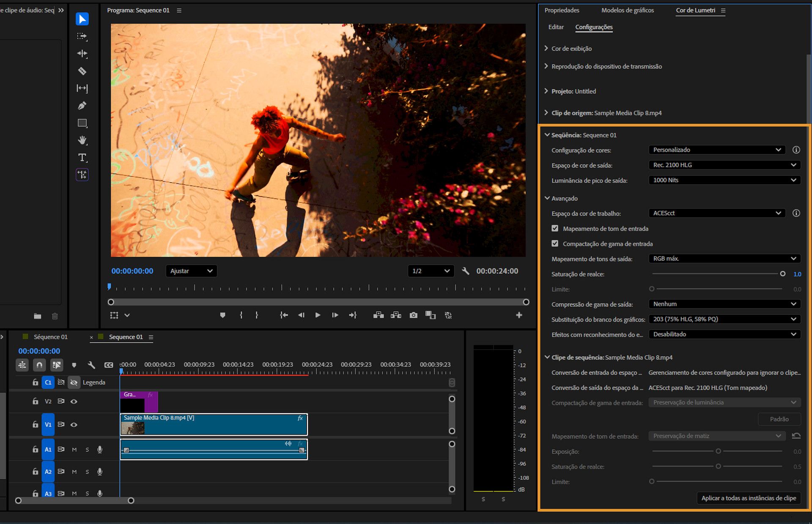Click Aplicar a todas as instâncias de clipe
The height and width of the screenshot is (524, 812).
point(749,498)
